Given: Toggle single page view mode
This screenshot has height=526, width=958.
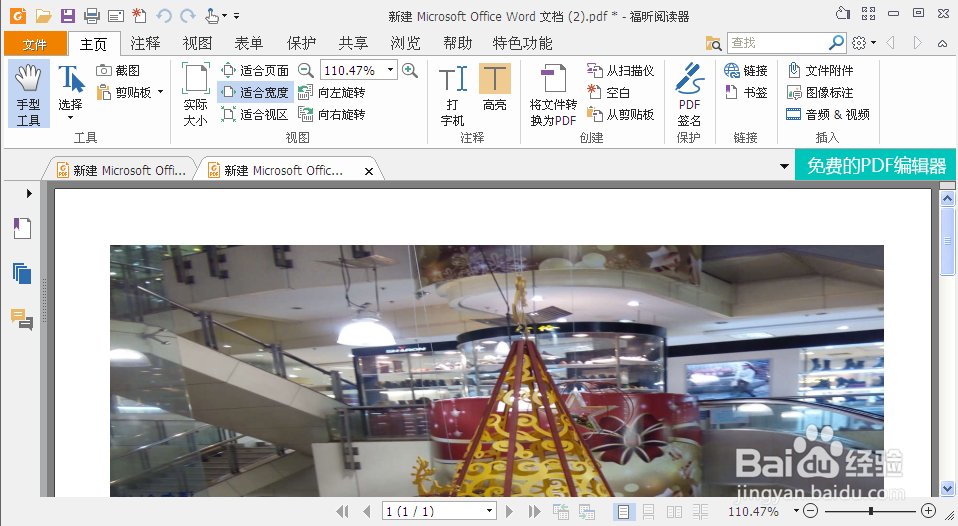Looking at the screenshot, I should (624, 511).
